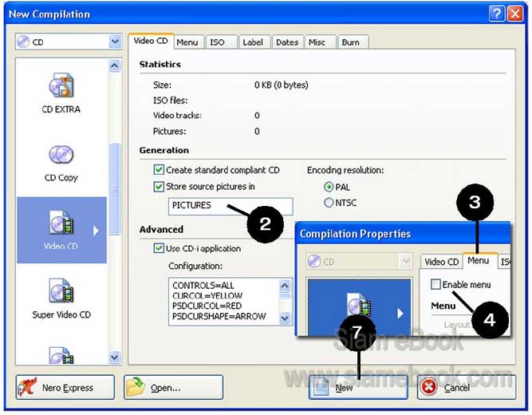Switch to the Menu tab
The image size is (532, 415).
point(187,42)
